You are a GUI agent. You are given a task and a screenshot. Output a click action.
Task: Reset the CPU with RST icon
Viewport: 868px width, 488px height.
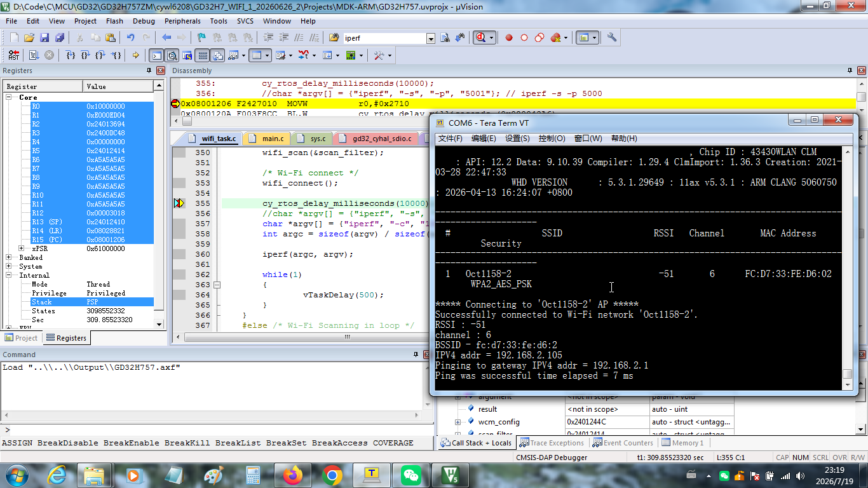coord(13,55)
